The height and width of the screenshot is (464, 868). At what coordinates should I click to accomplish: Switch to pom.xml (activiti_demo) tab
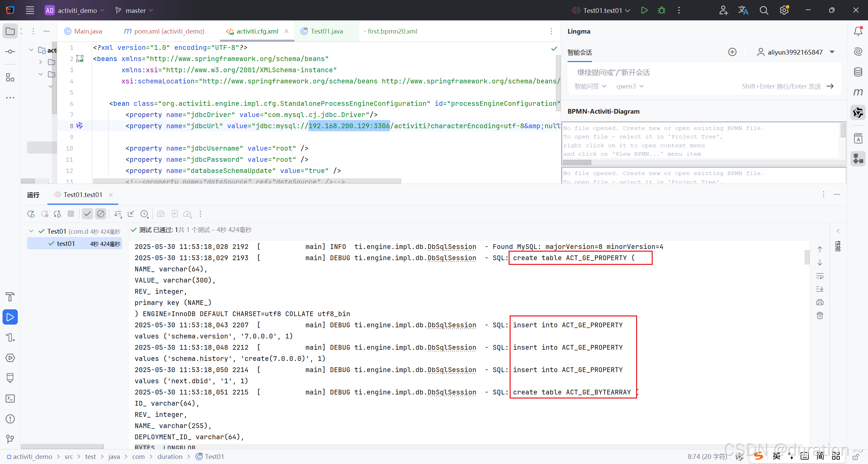(169, 31)
